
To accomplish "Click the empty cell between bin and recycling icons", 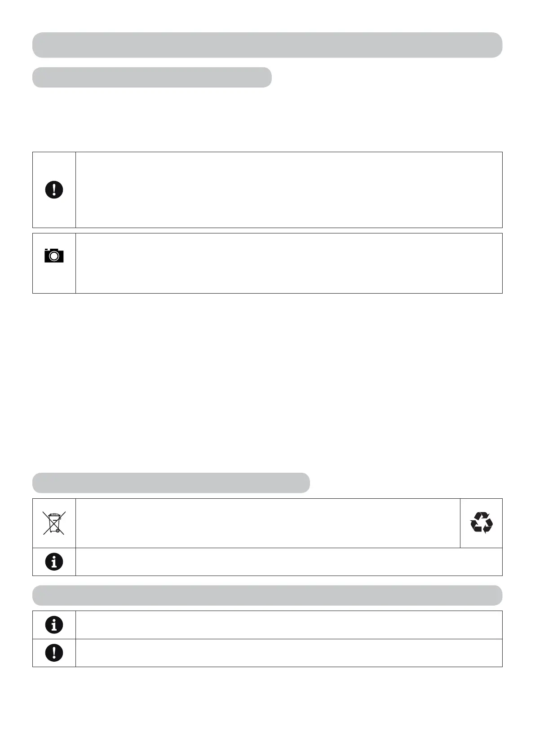I will [x=268, y=523].
